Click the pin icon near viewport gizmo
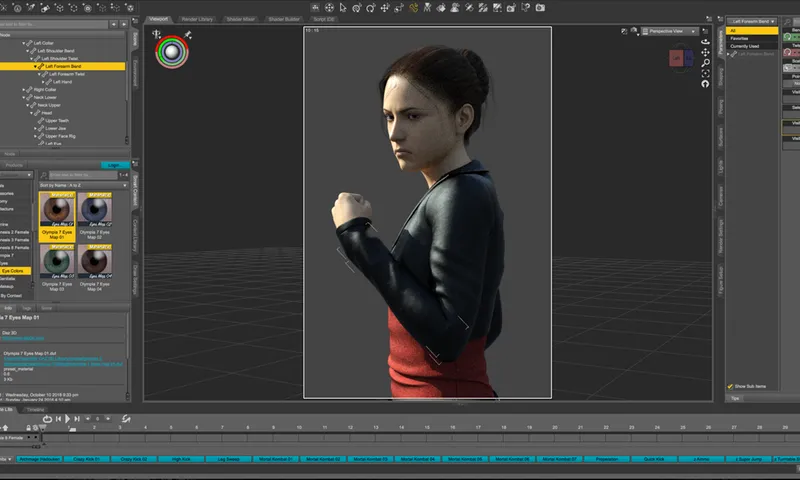This screenshot has height=480, width=800. click(x=189, y=34)
